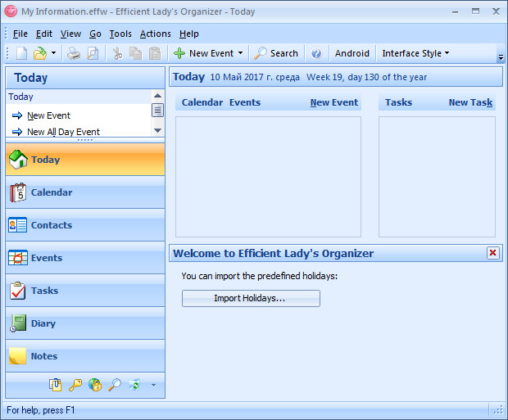Click the window resize grip in status bar

point(499,410)
